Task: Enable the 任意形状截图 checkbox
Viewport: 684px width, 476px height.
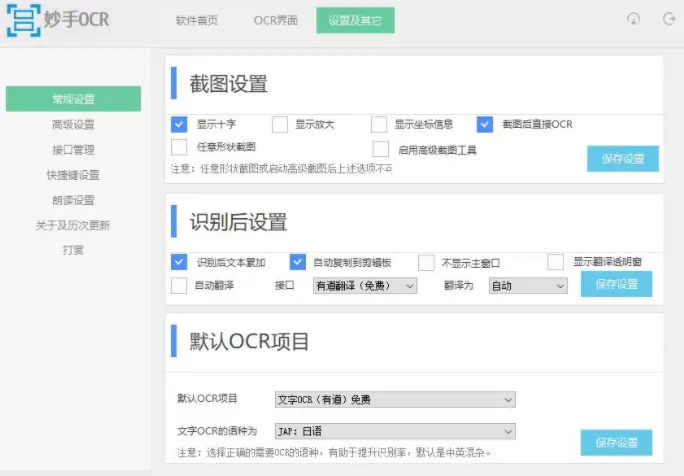Action: pos(179,147)
